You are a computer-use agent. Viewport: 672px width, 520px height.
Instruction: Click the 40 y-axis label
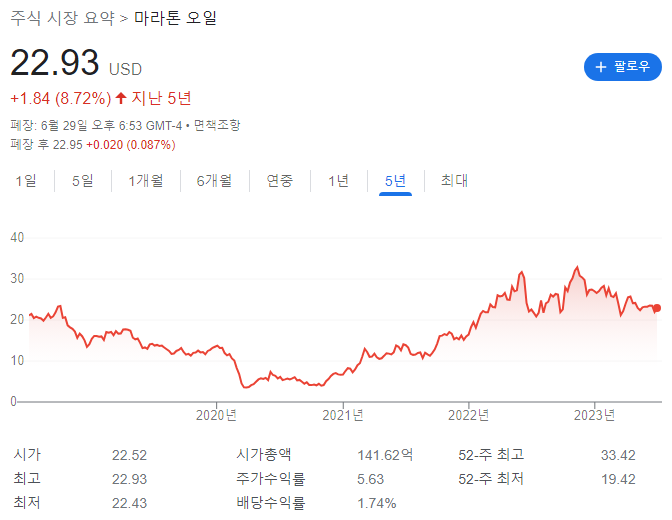pos(17,237)
